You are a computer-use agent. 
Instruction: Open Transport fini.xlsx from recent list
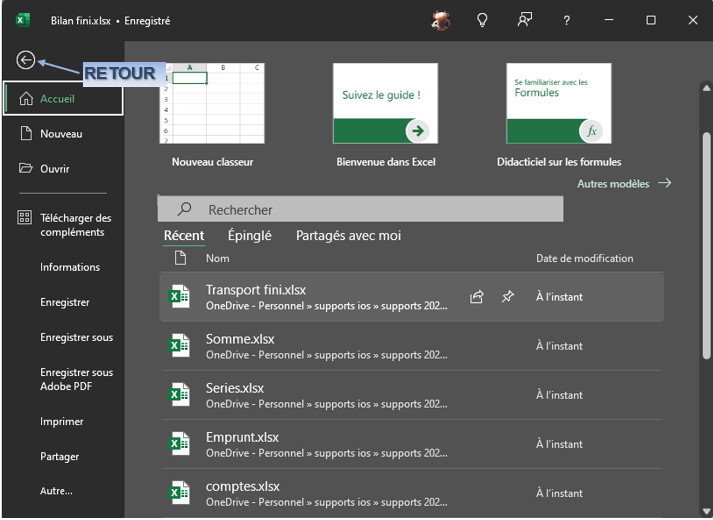[412, 297]
